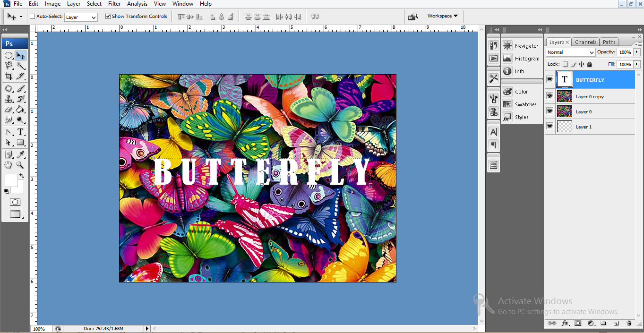Open the Auto-Select target dropdown
This screenshot has height=333, width=644.
(x=80, y=16)
